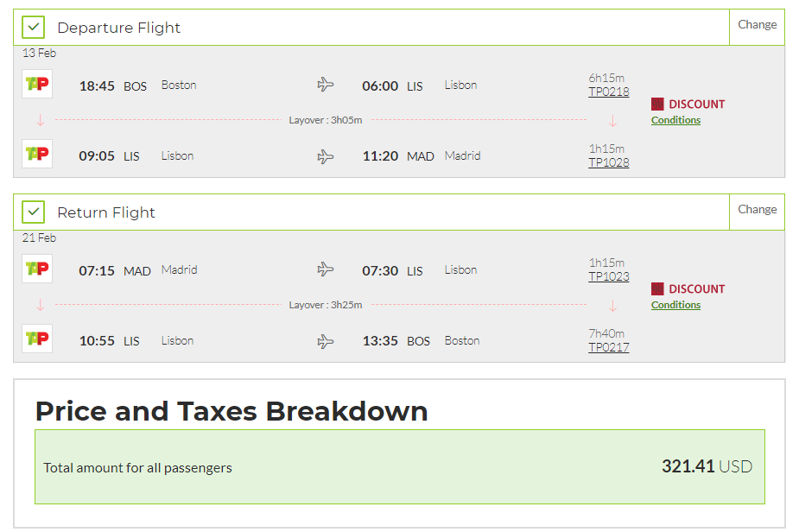This screenshot has height=532, width=799.
Task: Click airplane icon on 09:05 LIS to MAD leg
Action: 326,156
